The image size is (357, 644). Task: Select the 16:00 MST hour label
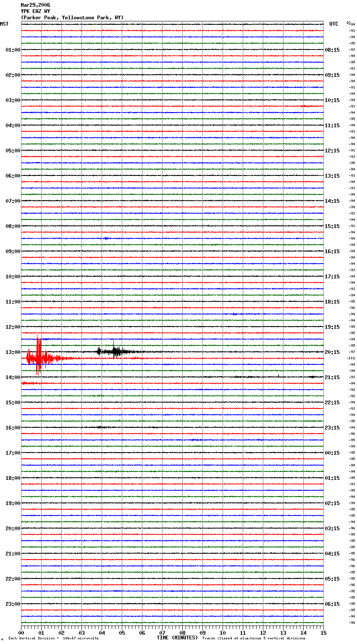(x=13, y=428)
